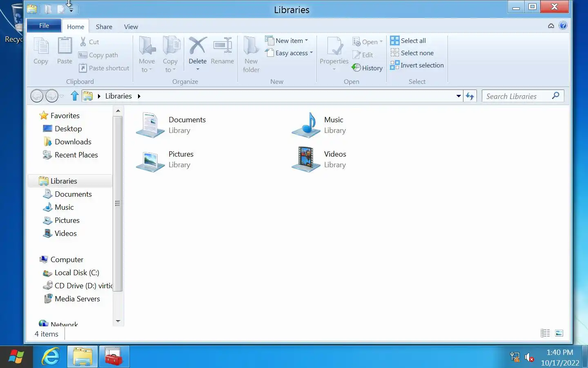Open Documents under Libraries in the sidebar

point(68,194)
